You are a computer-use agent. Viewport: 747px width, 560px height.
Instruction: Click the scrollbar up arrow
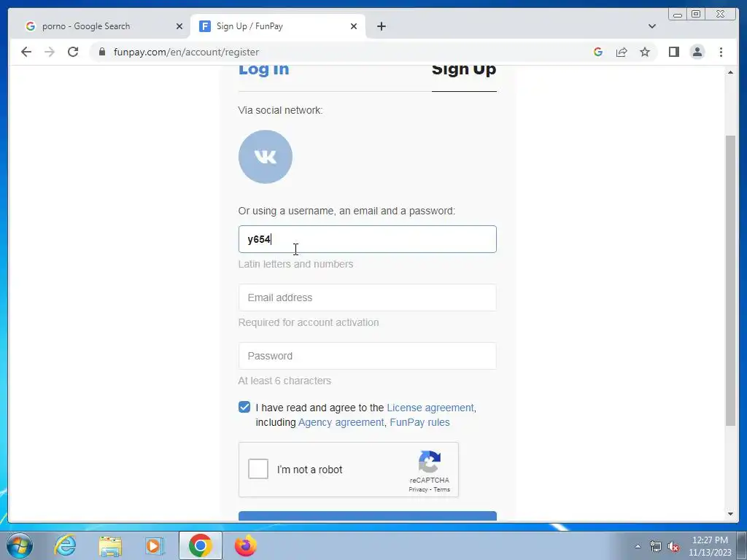(x=730, y=72)
